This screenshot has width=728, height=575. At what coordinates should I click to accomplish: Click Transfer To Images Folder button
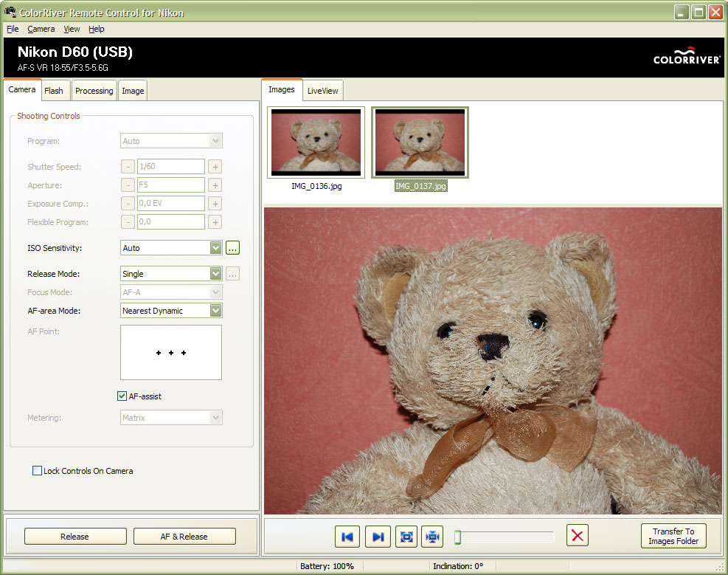click(673, 536)
